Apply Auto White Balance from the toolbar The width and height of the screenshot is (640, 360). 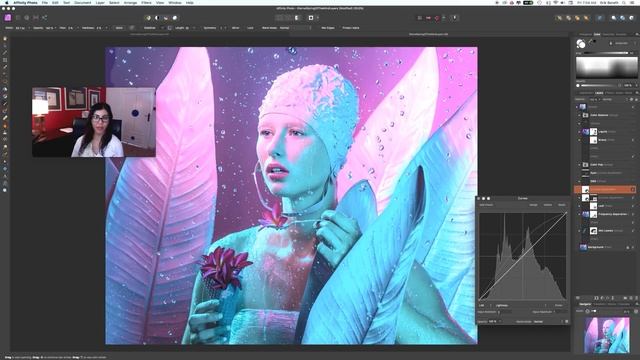(175, 18)
